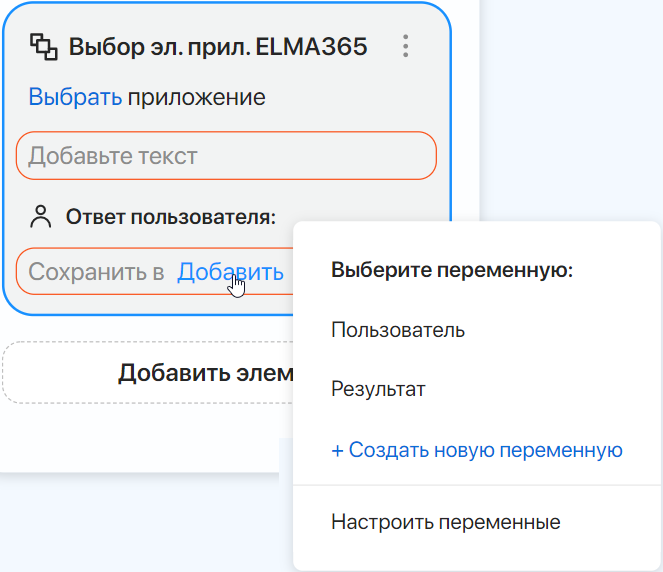Focus the Добавьте текст input field
663x572 pixels.
(226, 156)
